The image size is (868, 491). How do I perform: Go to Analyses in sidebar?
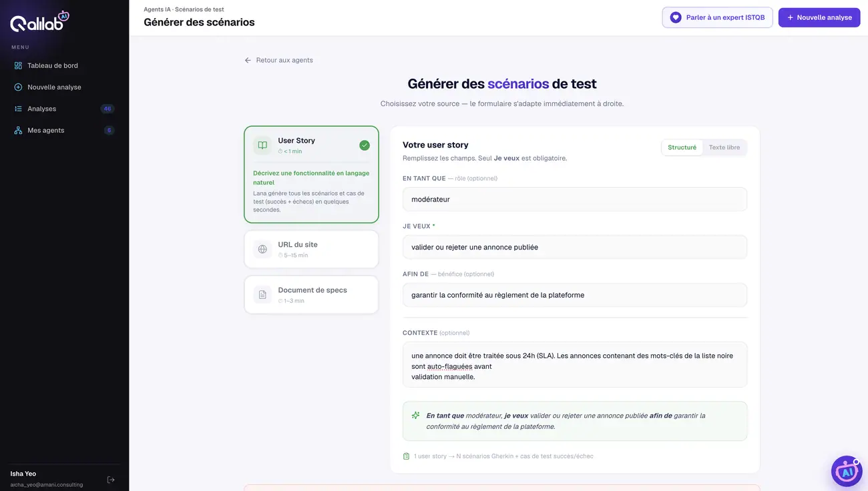click(x=64, y=109)
